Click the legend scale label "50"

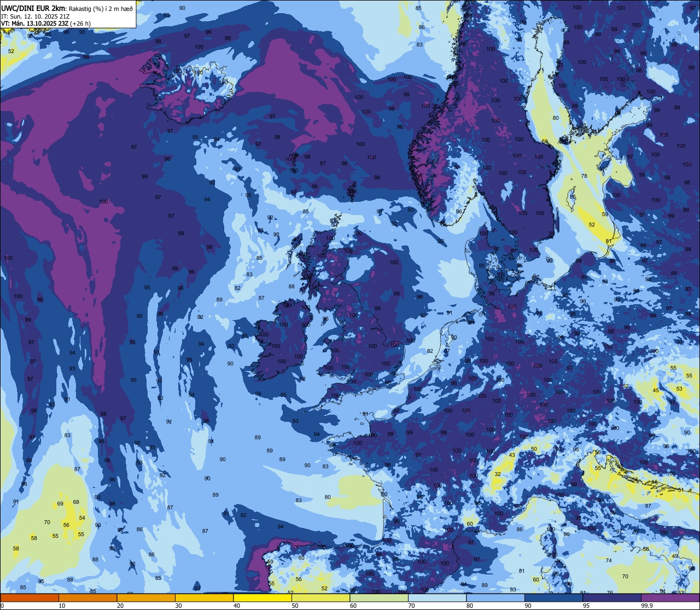point(295,606)
